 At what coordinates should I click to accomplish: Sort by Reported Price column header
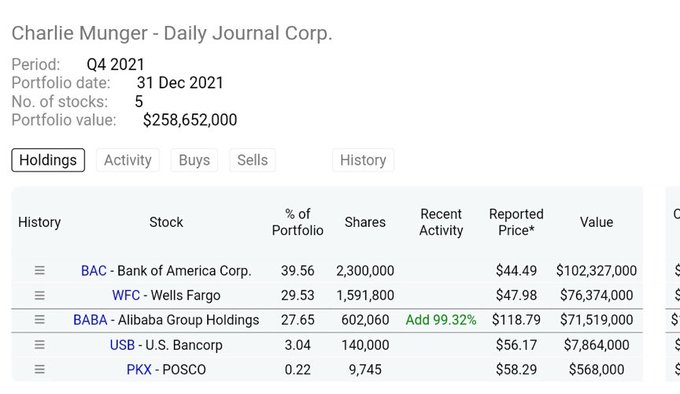516,222
